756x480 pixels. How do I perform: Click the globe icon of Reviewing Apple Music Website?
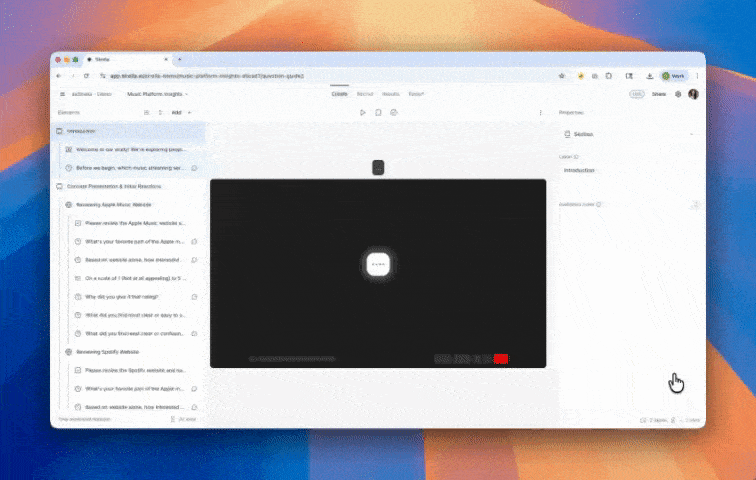68,205
